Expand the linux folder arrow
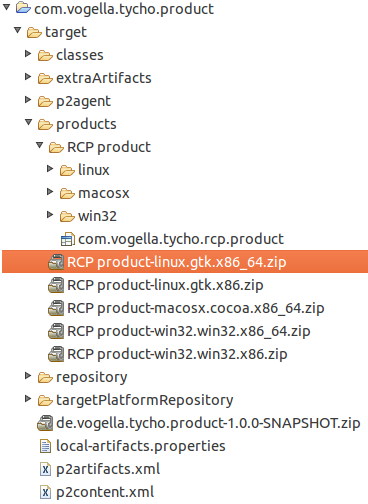Image resolution: width=368 pixels, height=504 pixels. pos(50,169)
